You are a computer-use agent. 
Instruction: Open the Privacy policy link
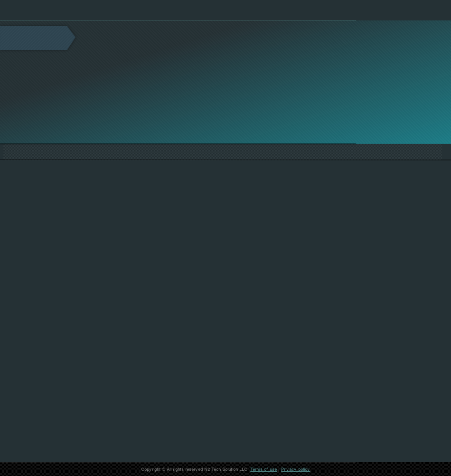click(x=295, y=469)
